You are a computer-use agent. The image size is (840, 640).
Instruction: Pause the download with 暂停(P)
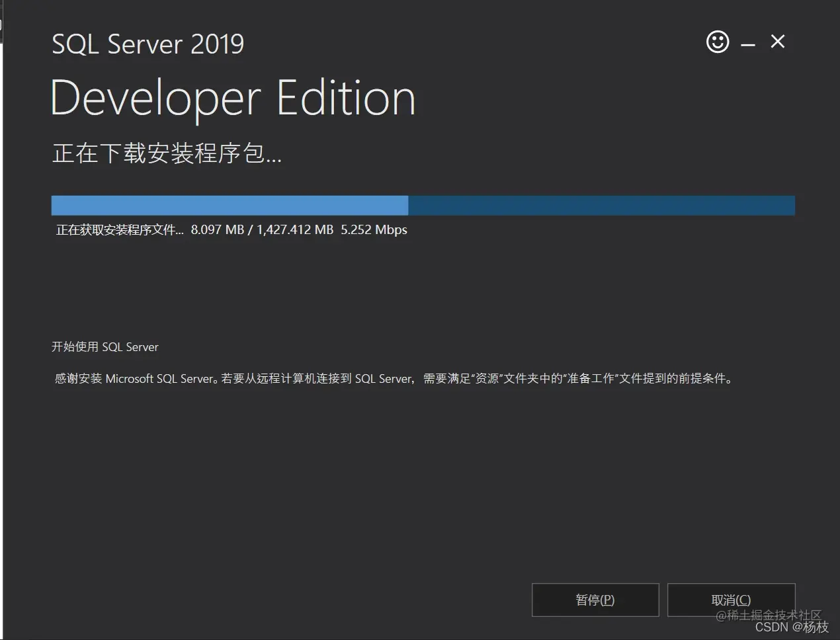[x=595, y=600]
